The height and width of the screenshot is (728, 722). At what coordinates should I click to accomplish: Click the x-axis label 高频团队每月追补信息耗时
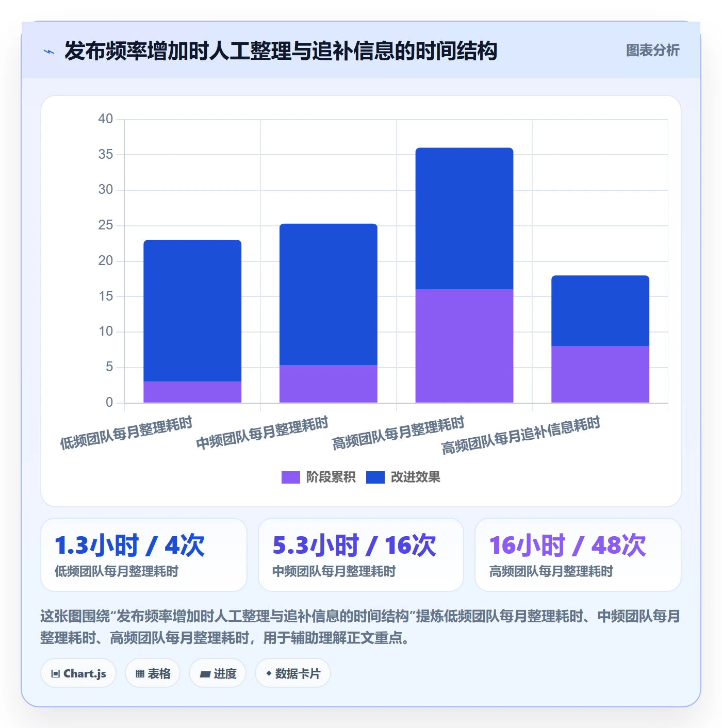521,436
